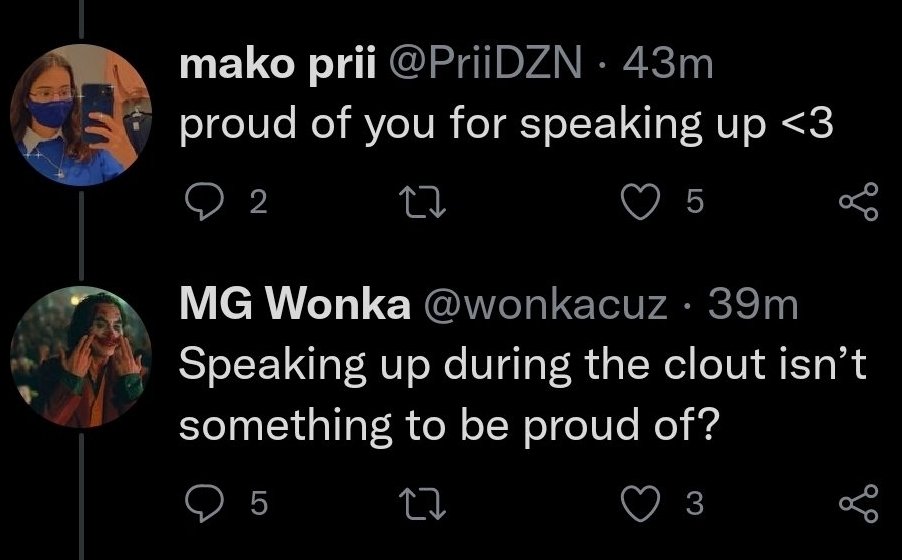Retweet mako prii's tweet
The height and width of the screenshot is (560, 902).
pos(420,203)
